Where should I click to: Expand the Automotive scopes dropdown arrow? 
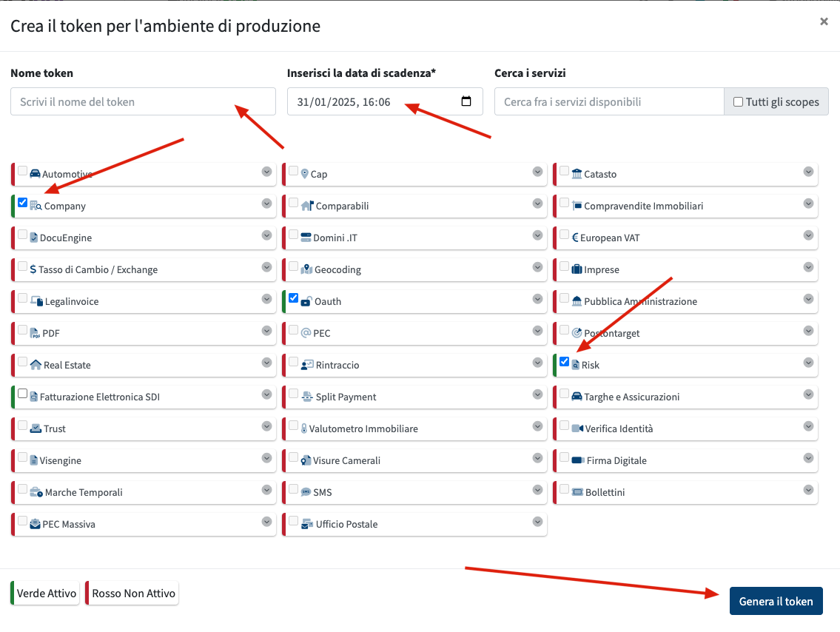pyautogui.click(x=266, y=172)
